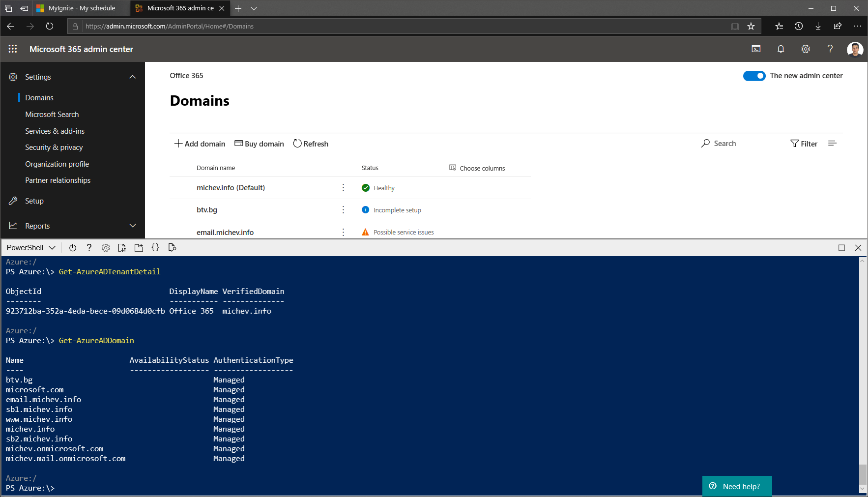Open Cloud Shell from the header
This screenshot has width=868, height=497.
coord(756,49)
